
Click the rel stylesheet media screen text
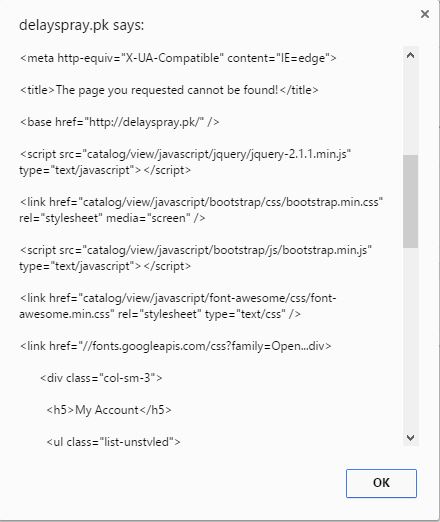coord(112,218)
